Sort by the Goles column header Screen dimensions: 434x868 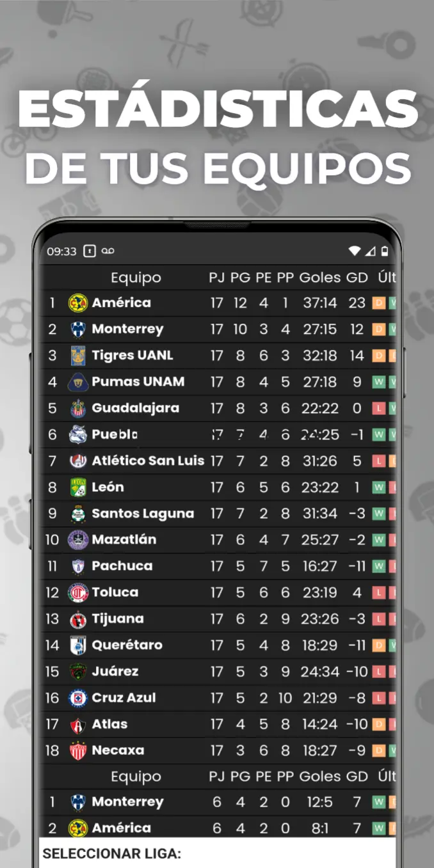coord(320,278)
